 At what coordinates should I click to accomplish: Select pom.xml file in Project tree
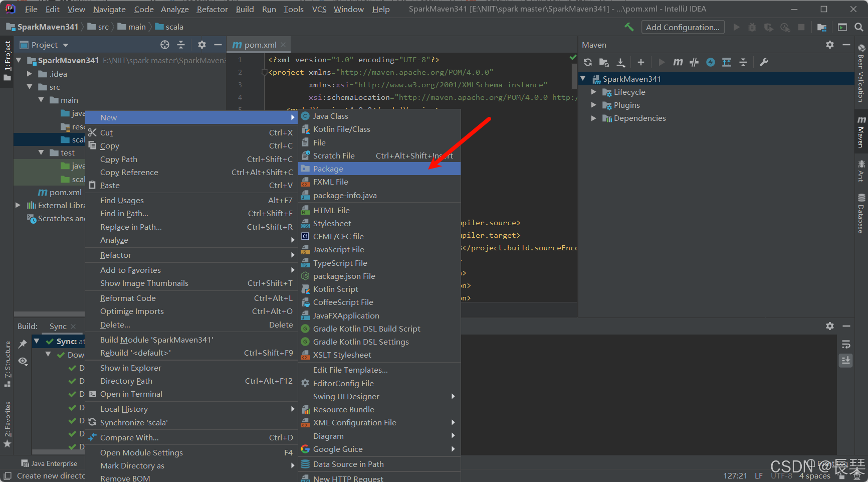(61, 192)
